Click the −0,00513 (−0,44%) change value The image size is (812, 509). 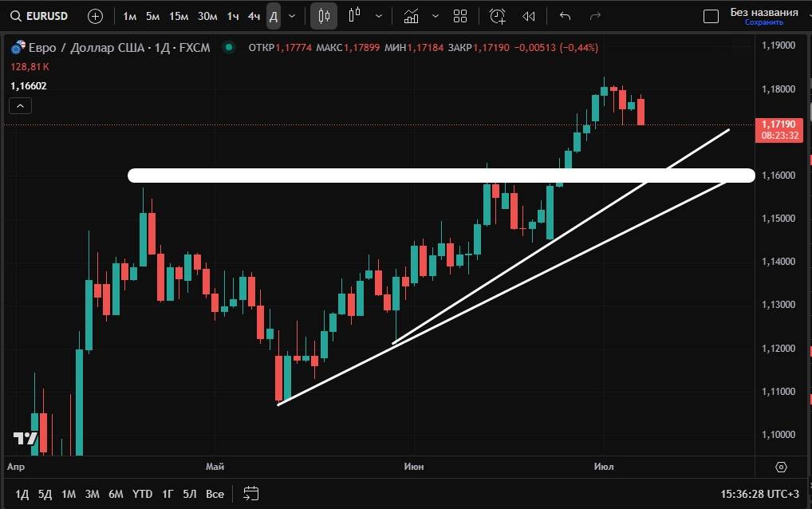556,48
